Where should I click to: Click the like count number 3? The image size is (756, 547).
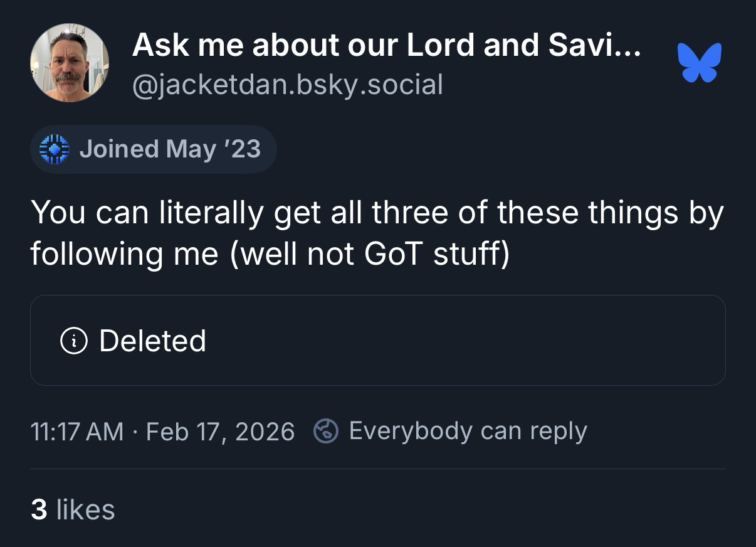coord(39,509)
